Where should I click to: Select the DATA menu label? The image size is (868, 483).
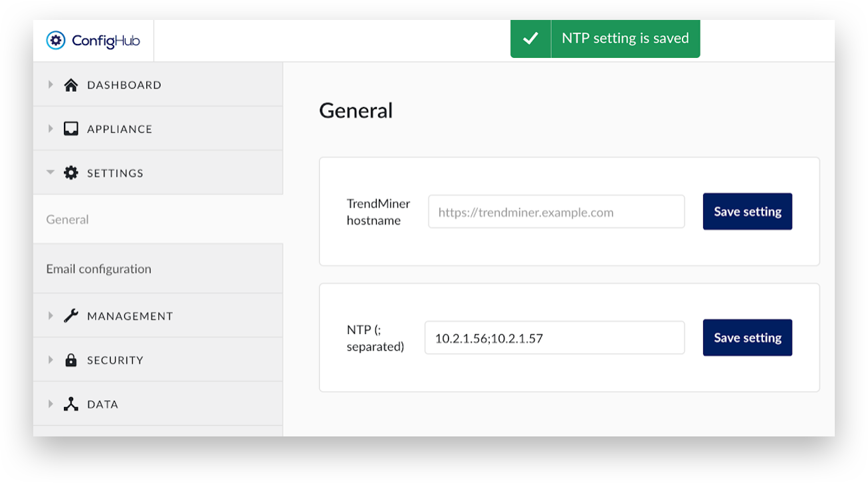click(x=102, y=404)
